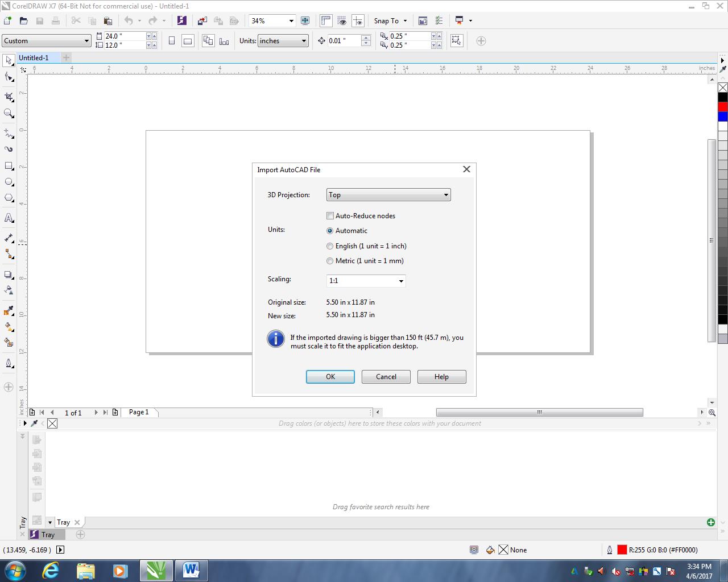Viewport: 728px width, 582px height.
Task: Select the Text tool
Action: [9, 218]
